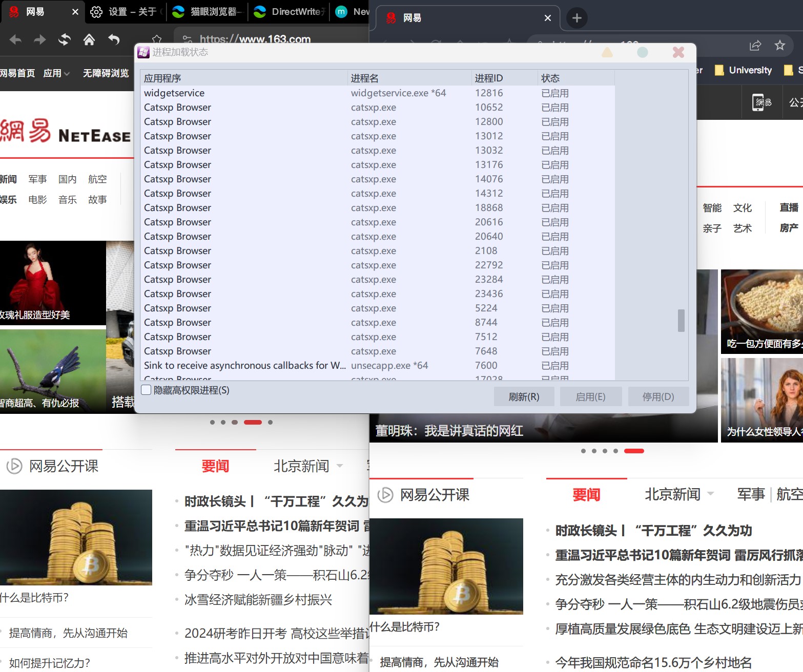This screenshot has height=672, width=803.
Task: Click first carousel dot on right page
Action: click(583, 451)
